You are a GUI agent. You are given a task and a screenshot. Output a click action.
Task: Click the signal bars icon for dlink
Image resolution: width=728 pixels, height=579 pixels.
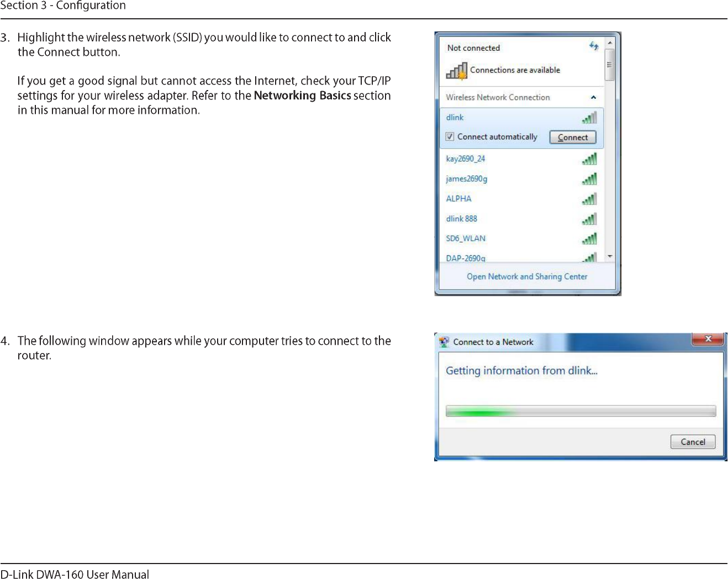point(589,118)
